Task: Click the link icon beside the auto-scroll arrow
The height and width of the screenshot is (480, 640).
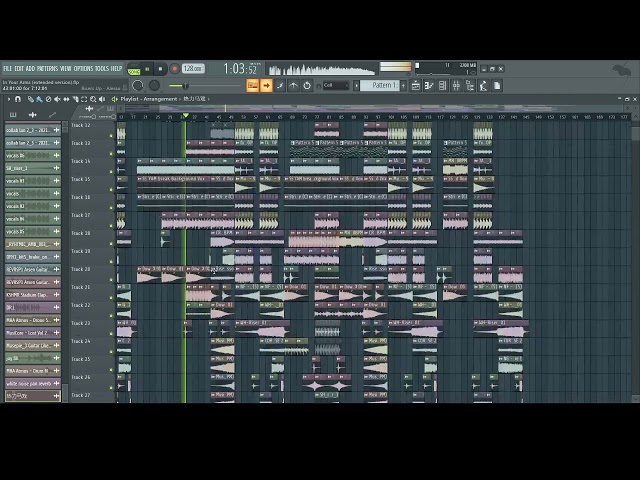Action: pos(280,86)
